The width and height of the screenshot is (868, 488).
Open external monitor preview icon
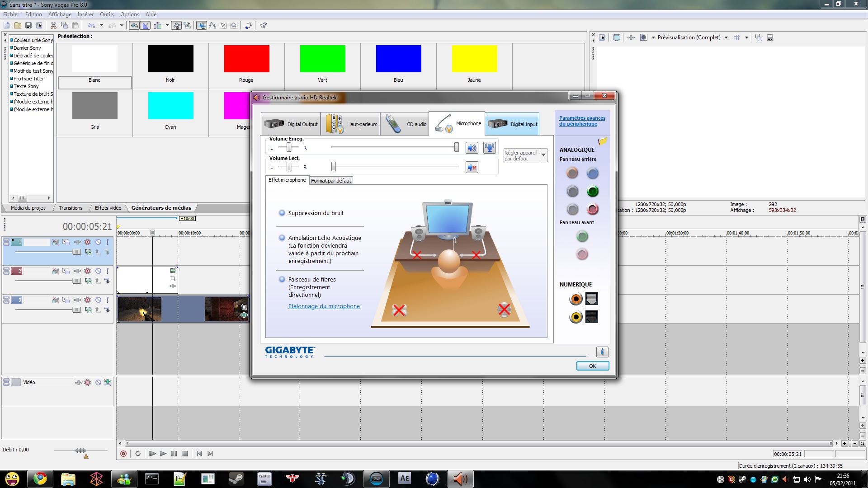pyautogui.click(x=617, y=38)
